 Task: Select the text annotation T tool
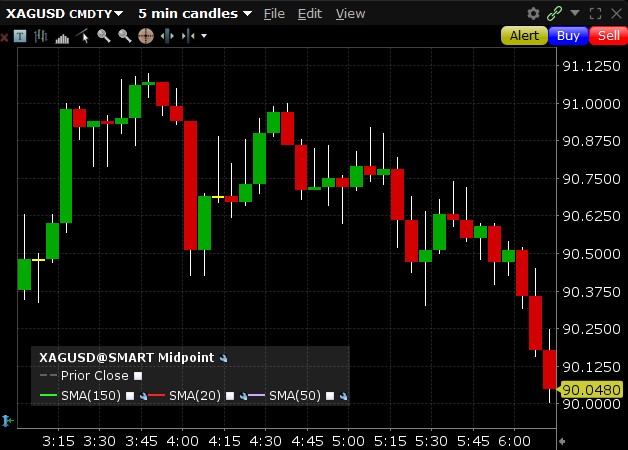[x=20, y=36]
